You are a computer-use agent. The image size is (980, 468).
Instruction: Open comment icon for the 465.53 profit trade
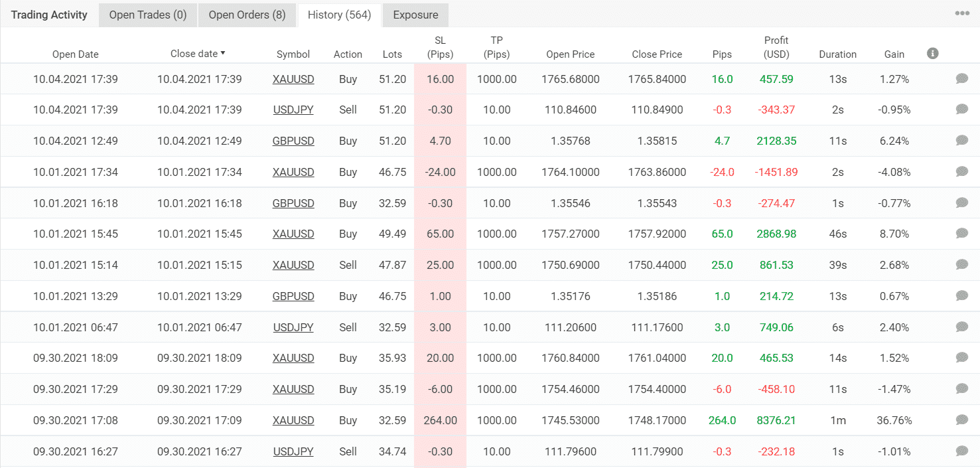961,358
